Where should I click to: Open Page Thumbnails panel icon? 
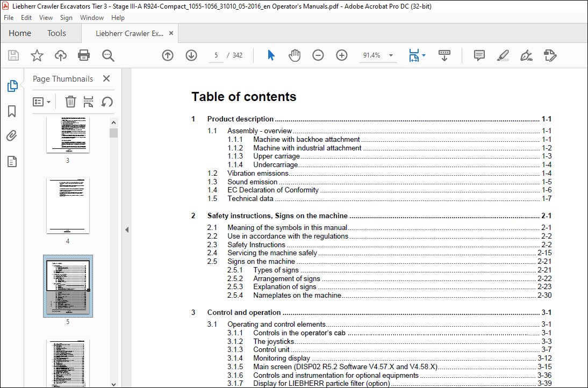pos(12,86)
